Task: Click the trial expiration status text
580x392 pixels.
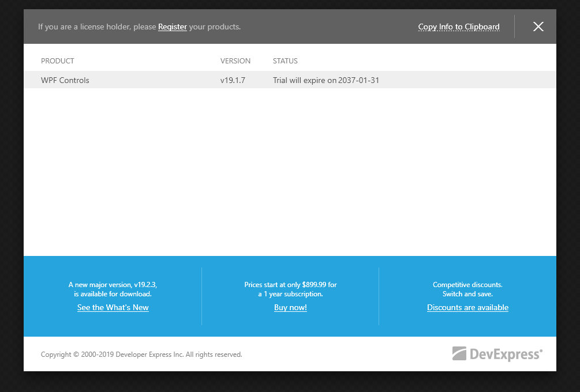Action: 326,80
